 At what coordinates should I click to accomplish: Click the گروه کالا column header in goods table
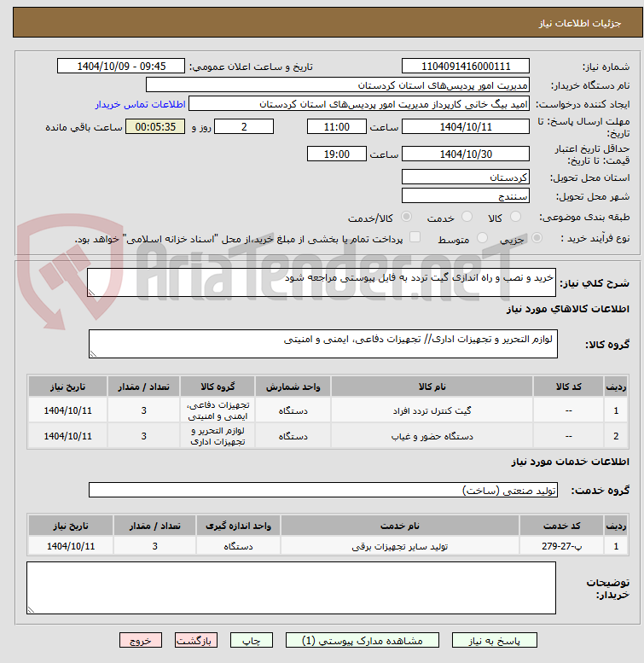point(218,387)
